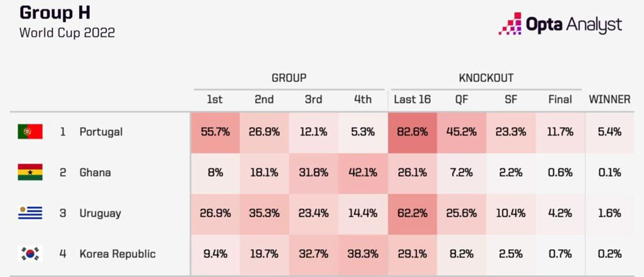The image size is (644, 277).
Task: Select the 1st column header
Action: click(215, 99)
